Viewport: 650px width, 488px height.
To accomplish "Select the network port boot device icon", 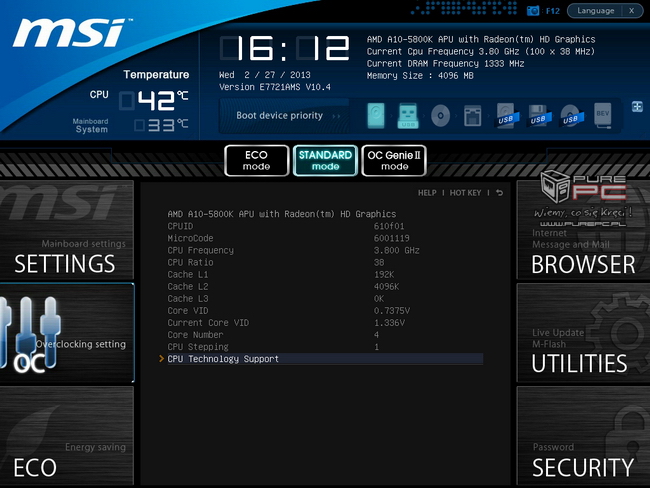I will click(473, 116).
